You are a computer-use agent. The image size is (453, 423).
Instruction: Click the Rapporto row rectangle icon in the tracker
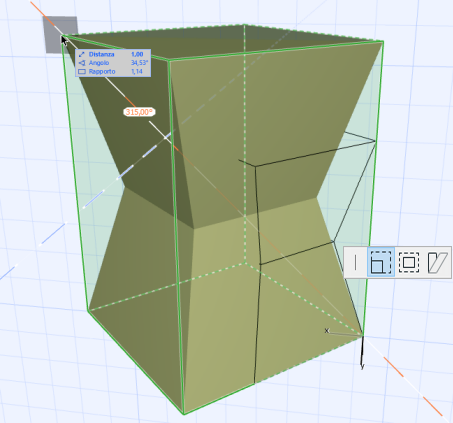click(81, 72)
